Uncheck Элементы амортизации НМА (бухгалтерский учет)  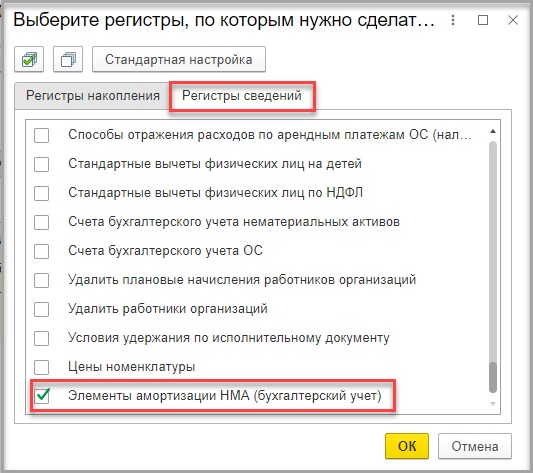coord(42,396)
